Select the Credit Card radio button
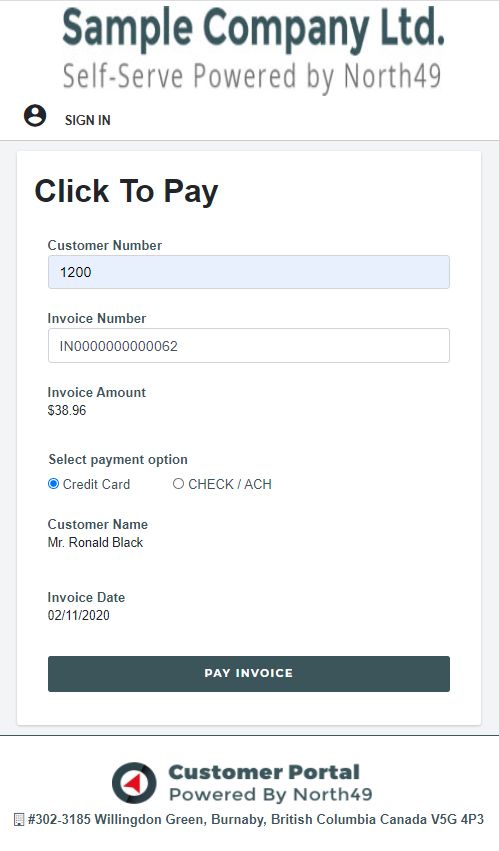This screenshot has width=499, height=851. 53,484
